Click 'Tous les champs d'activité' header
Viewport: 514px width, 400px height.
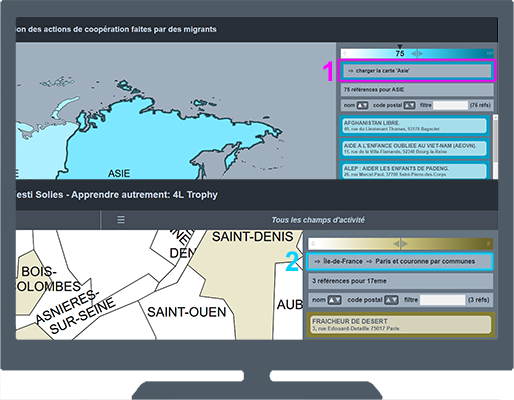coord(318,220)
